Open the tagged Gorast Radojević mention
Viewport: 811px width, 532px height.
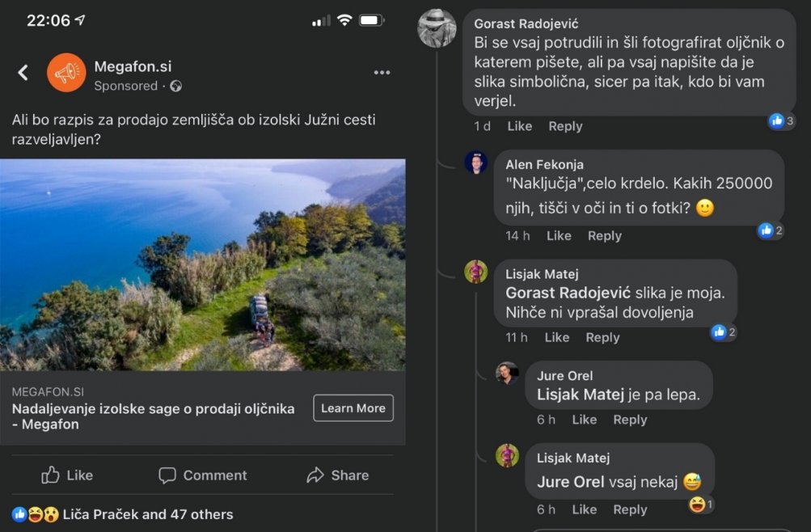click(x=568, y=293)
